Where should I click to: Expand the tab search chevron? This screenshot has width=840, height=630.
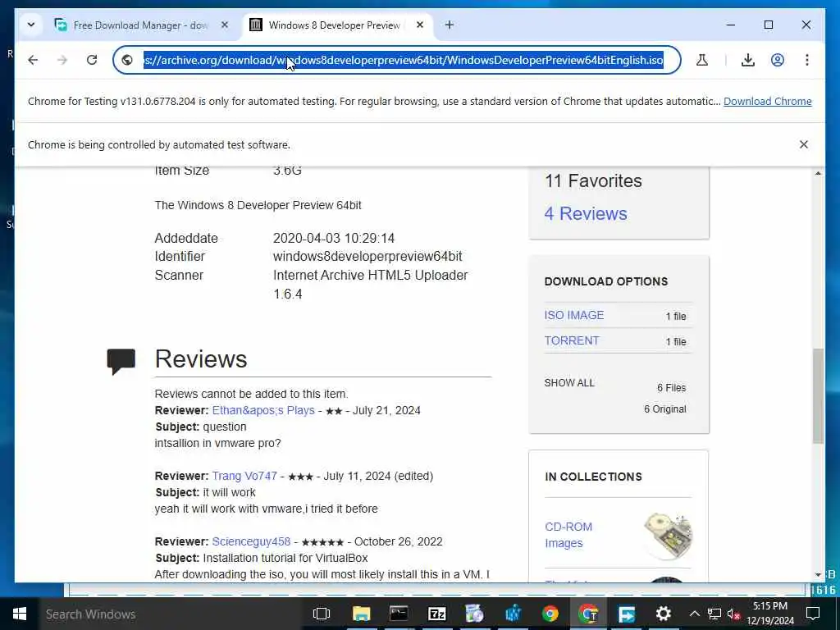click(31, 25)
